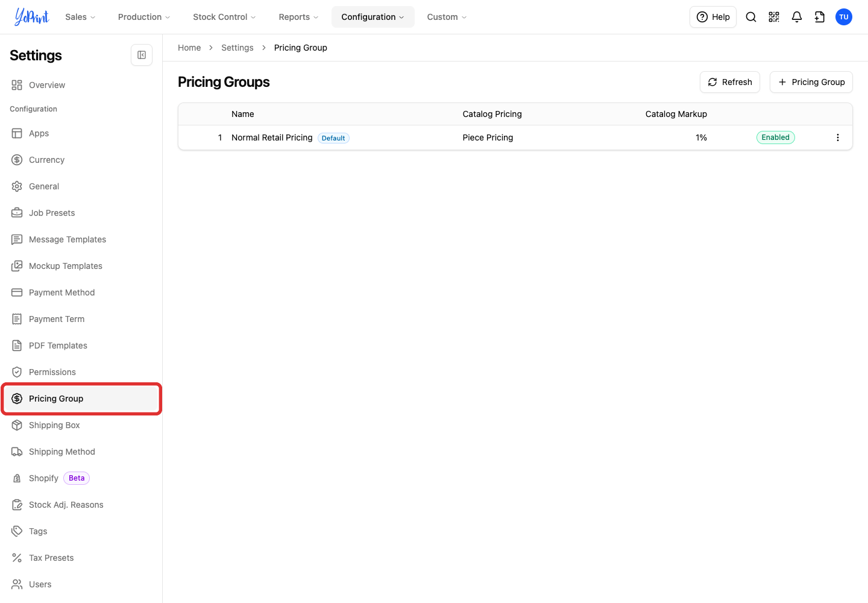Expand the Sales dropdown menu
Screen dimensions: 868x603
point(80,17)
